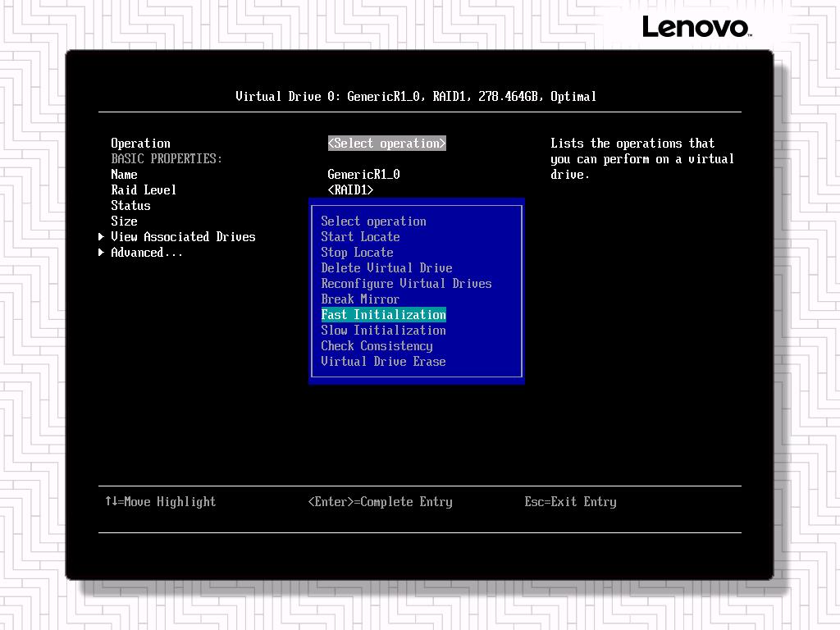Open the RAID1 raid level value
Image resolution: width=840 pixels, height=630 pixels.
coord(350,190)
